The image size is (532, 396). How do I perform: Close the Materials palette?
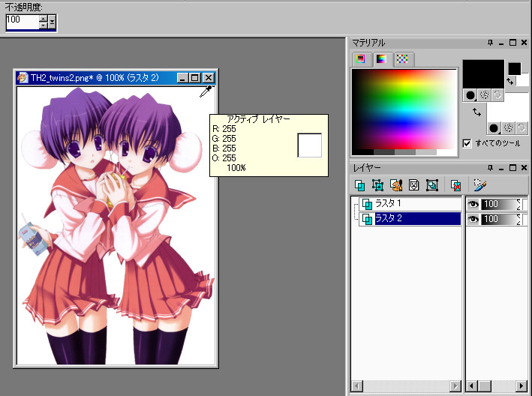tap(524, 43)
